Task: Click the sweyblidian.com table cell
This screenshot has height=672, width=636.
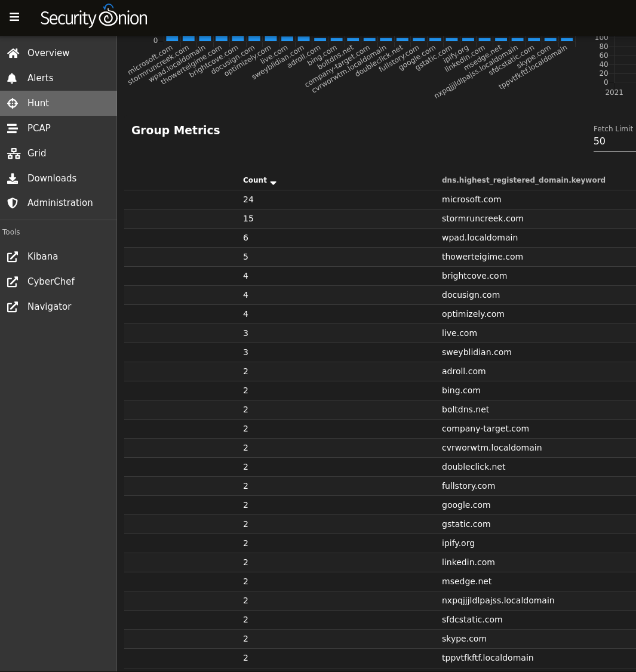Action: (x=477, y=352)
